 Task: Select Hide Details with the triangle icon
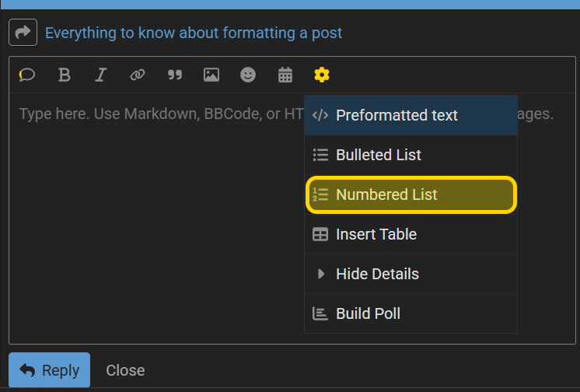pyautogui.click(x=411, y=274)
